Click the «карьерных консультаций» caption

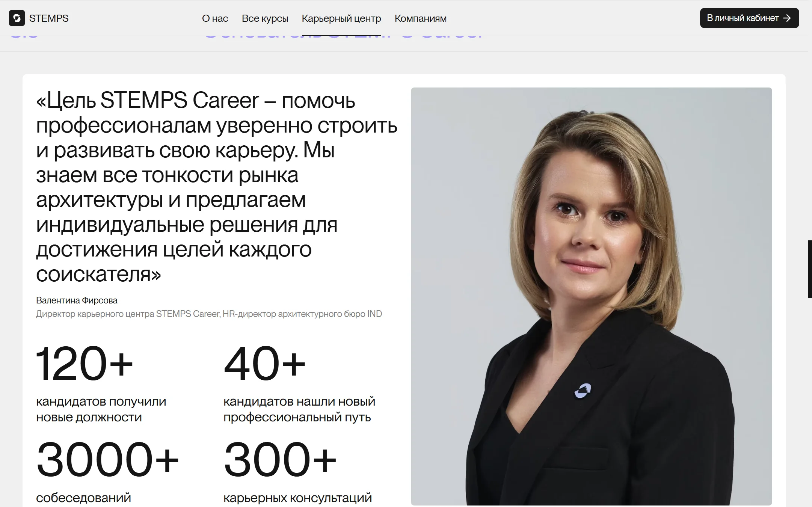coord(297,498)
